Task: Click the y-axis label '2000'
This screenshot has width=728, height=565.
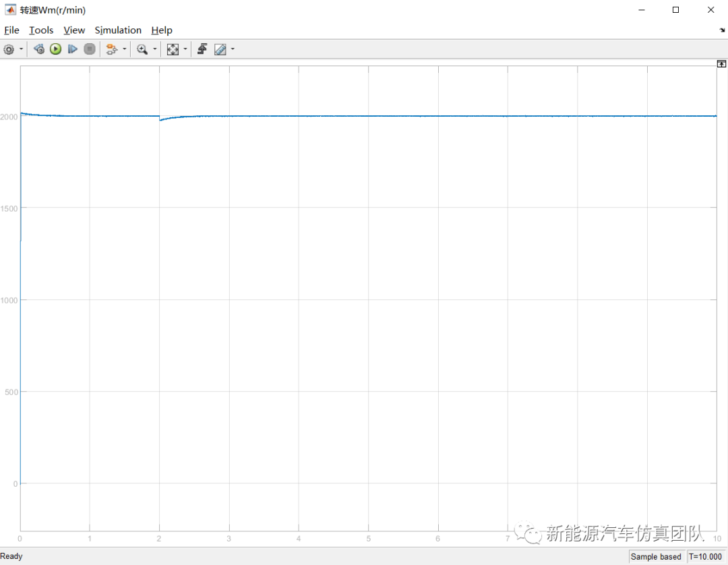Action: tap(9, 117)
